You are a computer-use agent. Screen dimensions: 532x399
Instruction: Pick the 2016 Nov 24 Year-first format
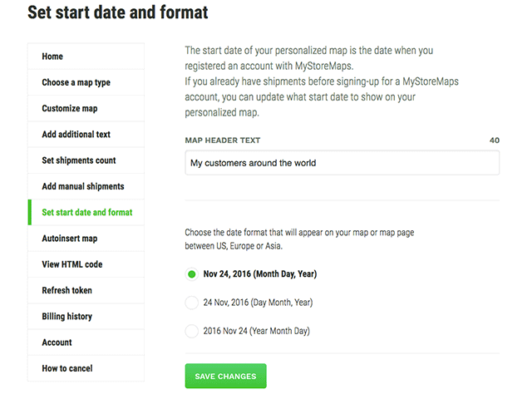click(x=192, y=331)
